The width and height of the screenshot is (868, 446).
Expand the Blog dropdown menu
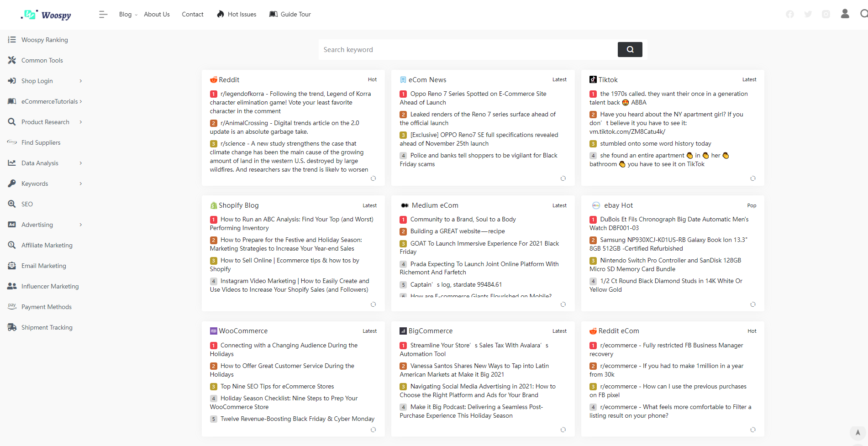(x=128, y=15)
